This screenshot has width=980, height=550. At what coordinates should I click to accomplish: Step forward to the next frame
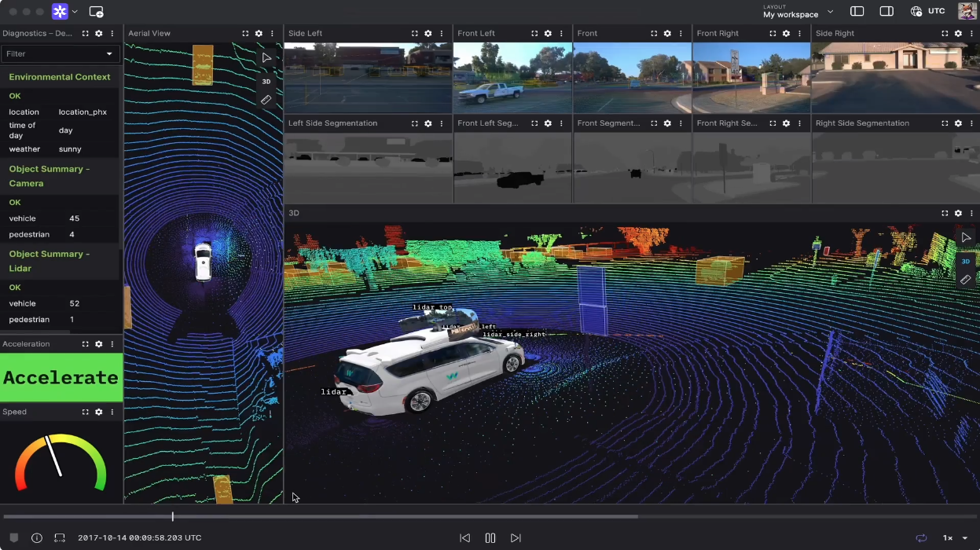516,538
